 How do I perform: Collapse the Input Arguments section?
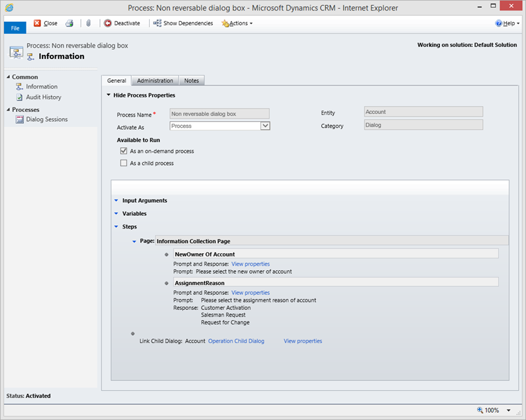click(x=116, y=200)
